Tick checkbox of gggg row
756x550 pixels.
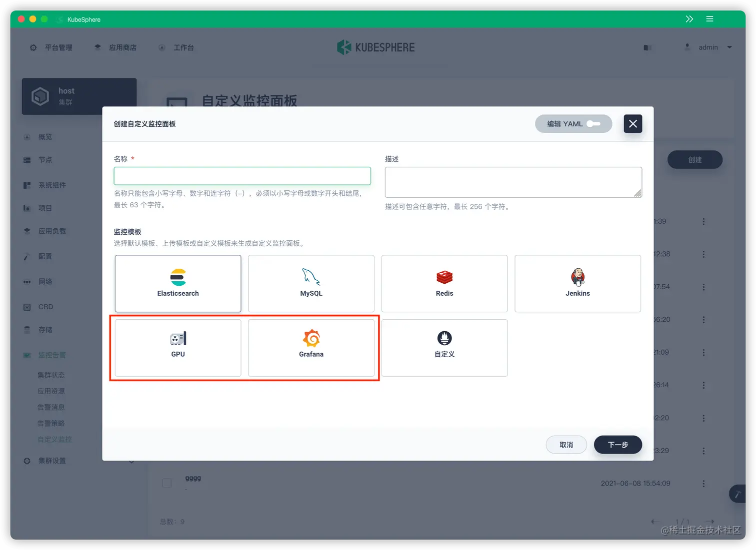(x=167, y=483)
